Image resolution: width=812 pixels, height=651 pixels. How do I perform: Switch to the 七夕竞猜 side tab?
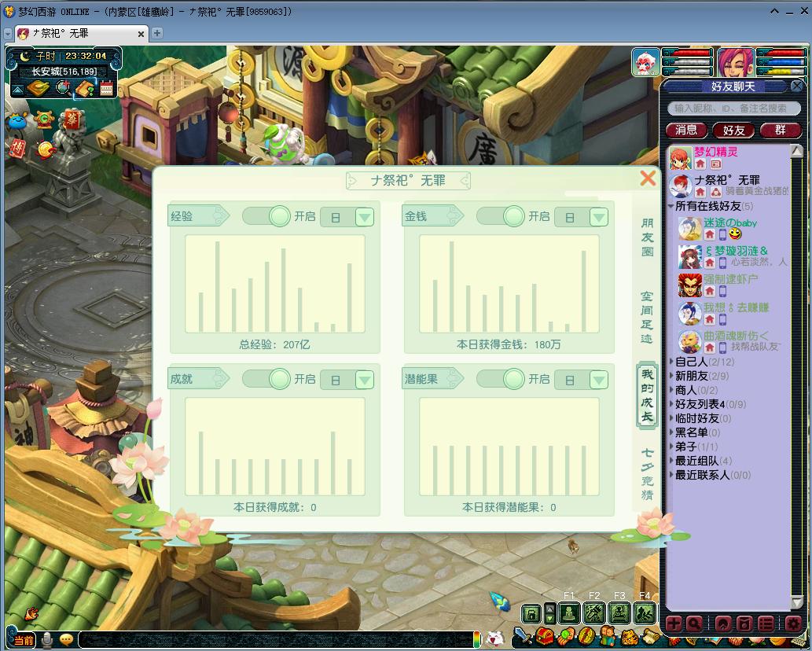click(x=647, y=474)
